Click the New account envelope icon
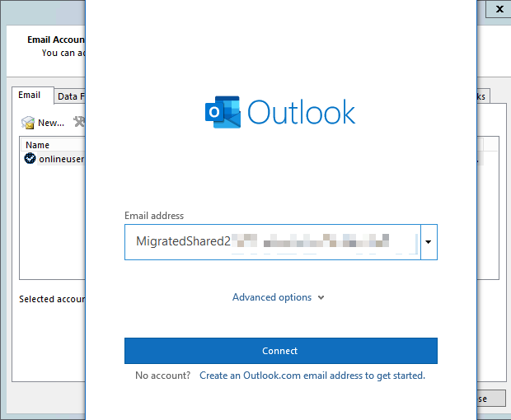511x420 pixels. 28,123
